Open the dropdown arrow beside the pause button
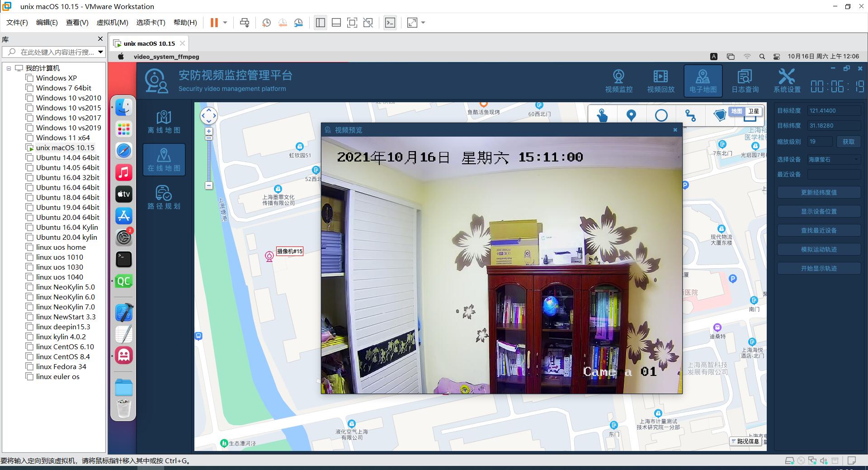 tap(225, 23)
